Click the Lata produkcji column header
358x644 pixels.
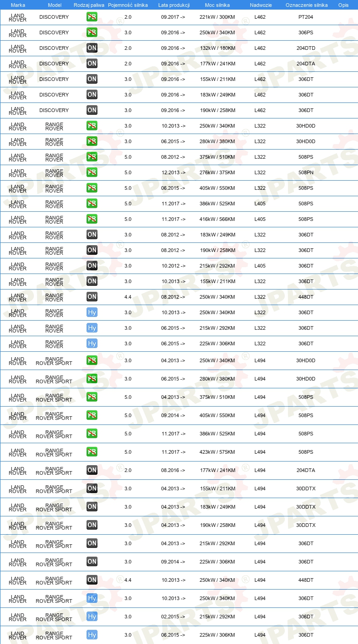click(174, 5)
